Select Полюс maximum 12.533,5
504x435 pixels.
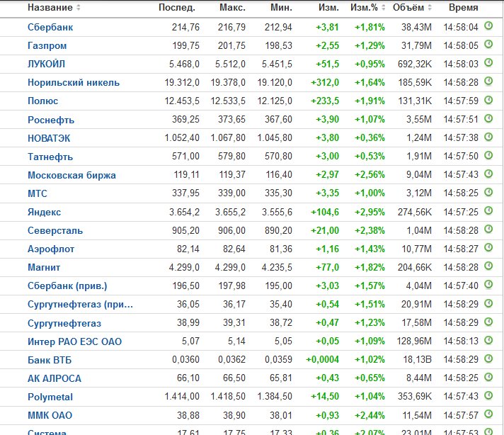(228, 101)
